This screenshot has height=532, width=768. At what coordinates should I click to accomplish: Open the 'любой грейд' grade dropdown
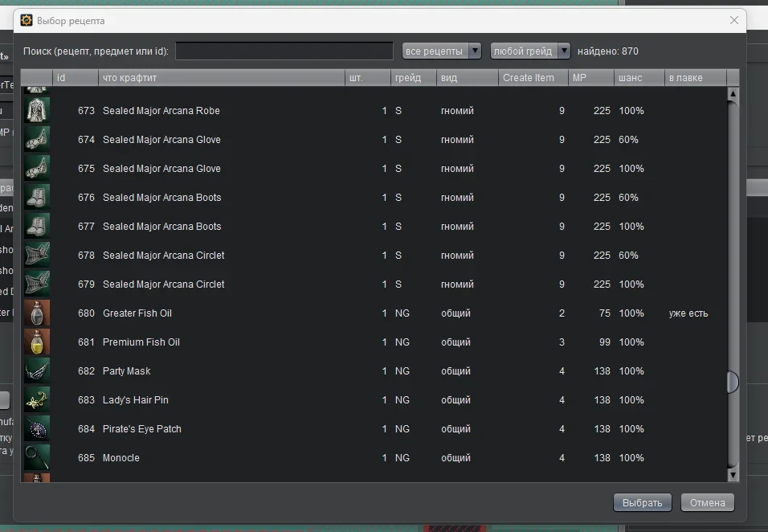[530, 51]
